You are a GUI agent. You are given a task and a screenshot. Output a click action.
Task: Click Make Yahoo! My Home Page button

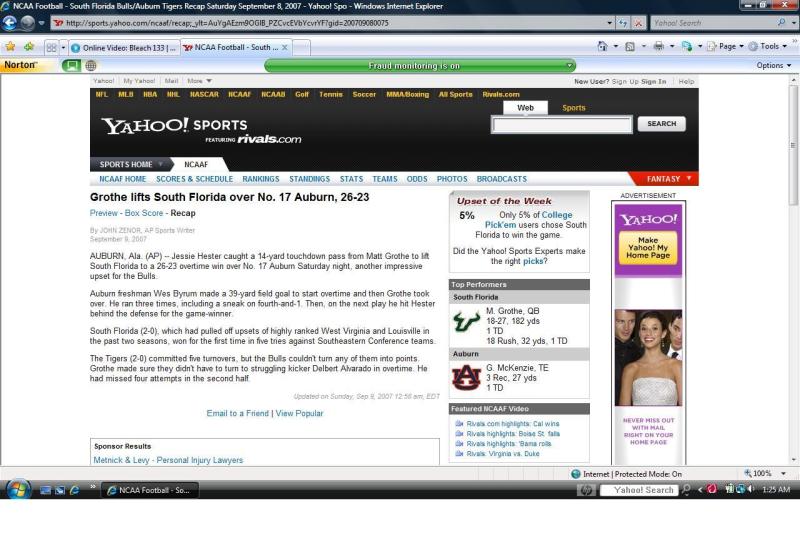[x=648, y=248]
